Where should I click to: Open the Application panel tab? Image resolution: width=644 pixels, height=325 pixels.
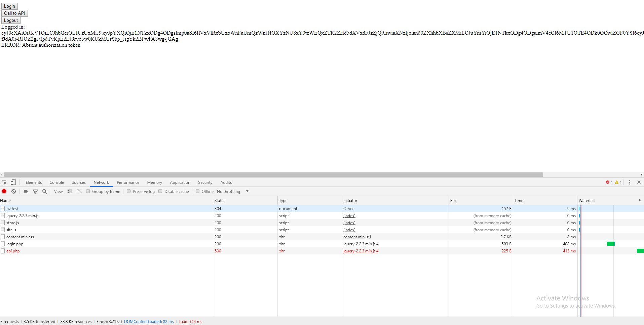coord(180,182)
